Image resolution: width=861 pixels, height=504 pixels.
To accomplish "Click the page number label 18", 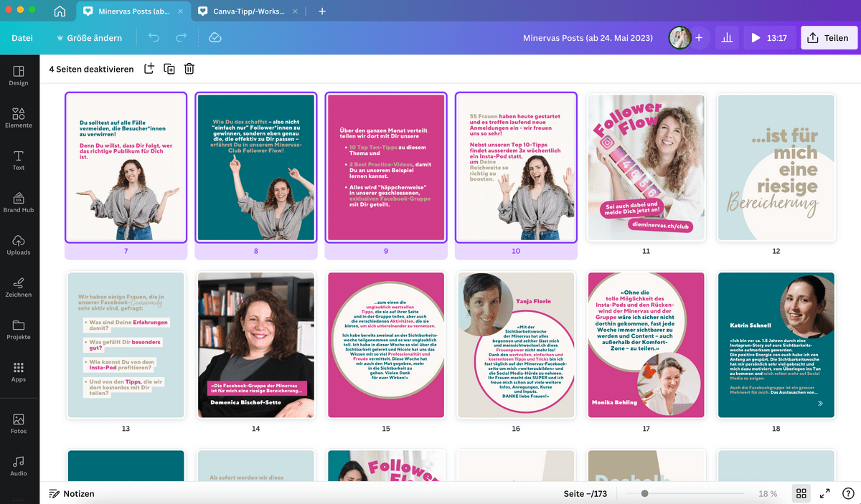I will (776, 429).
